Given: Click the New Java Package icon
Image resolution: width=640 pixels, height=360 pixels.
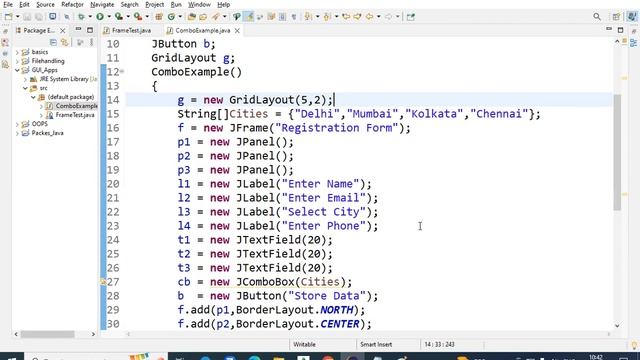Looking at the screenshot, I should pyautogui.click(x=159, y=17).
